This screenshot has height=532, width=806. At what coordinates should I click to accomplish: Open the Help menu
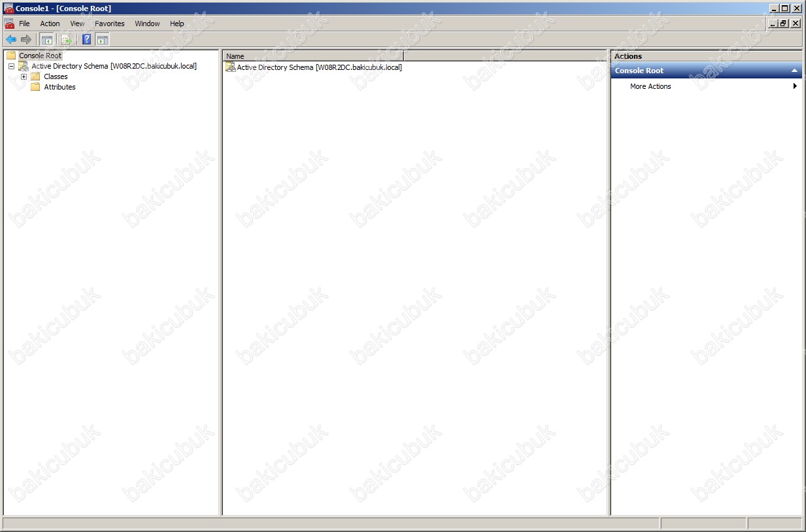[177, 24]
